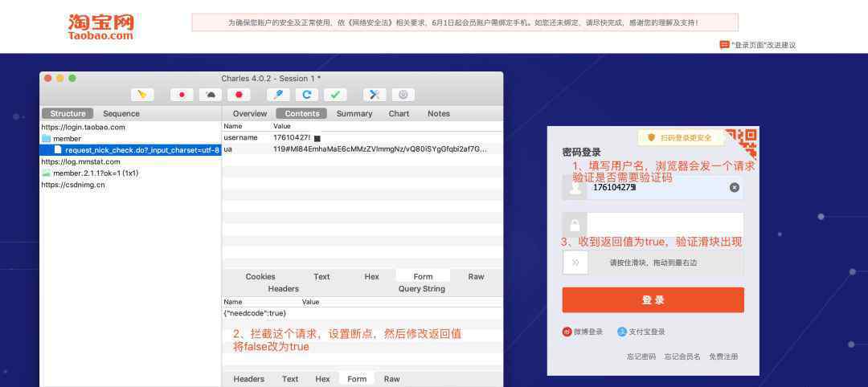Click the verification slider handle with arrows
The width and height of the screenshot is (868, 387).
575,263
